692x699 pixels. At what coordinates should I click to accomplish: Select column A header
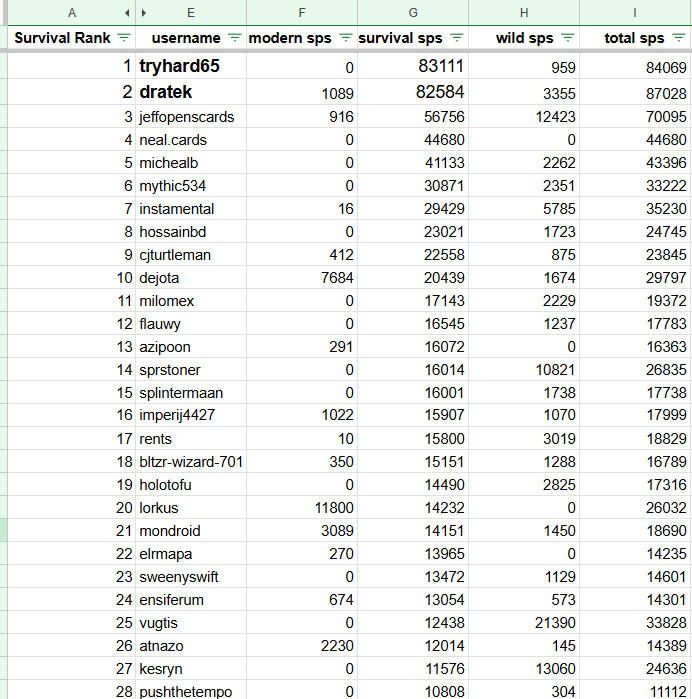[x=72, y=13]
